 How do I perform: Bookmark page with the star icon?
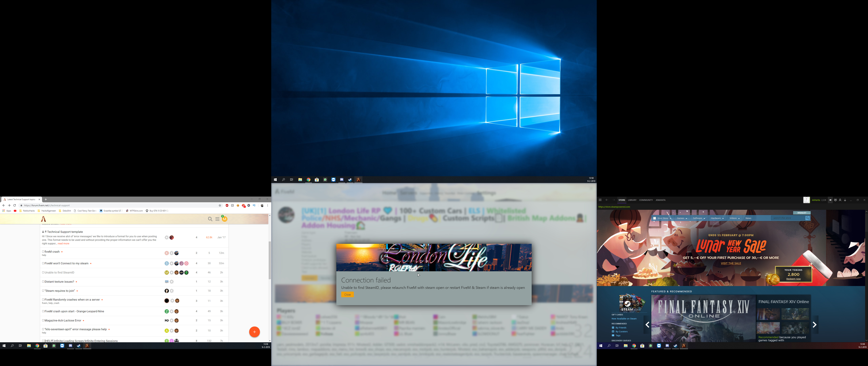coord(220,205)
